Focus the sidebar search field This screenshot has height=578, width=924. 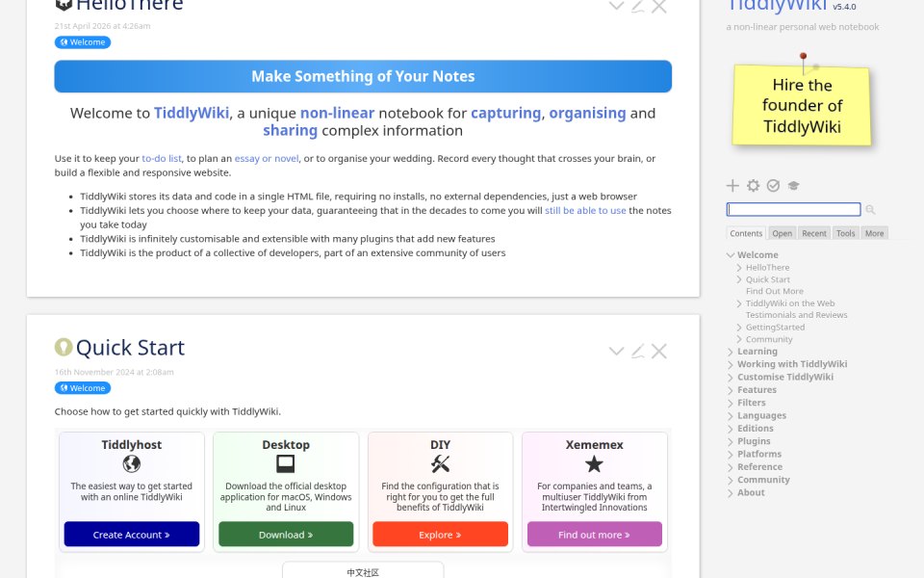point(793,209)
